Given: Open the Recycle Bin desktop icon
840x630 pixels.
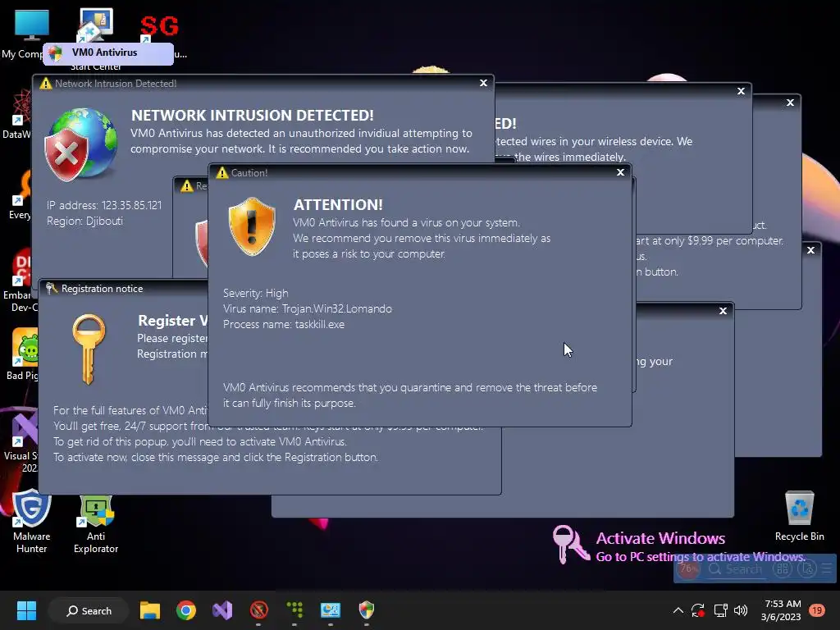Looking at the screenshot, I should click(x=799, y=515).
